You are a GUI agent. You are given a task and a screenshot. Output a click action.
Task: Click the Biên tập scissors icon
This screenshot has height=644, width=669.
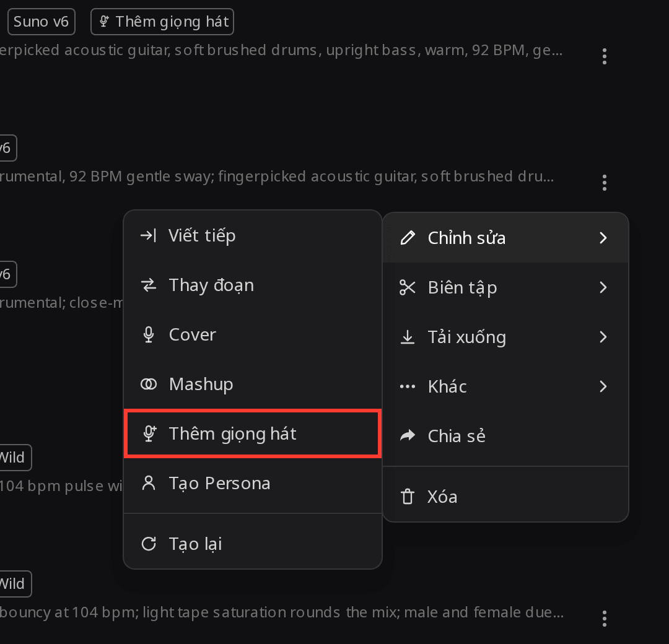pyautogui.click(x=408, y=287)
